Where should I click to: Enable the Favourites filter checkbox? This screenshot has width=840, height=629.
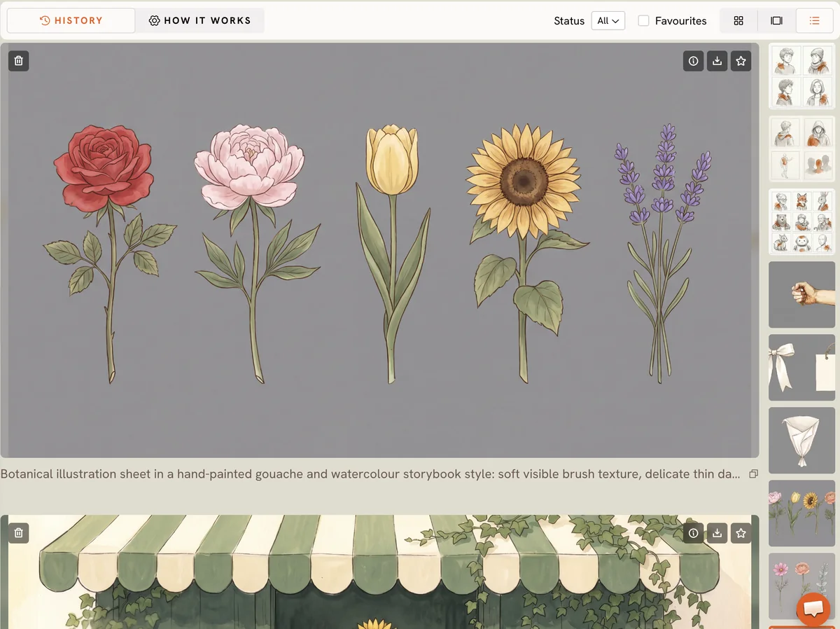643,21
